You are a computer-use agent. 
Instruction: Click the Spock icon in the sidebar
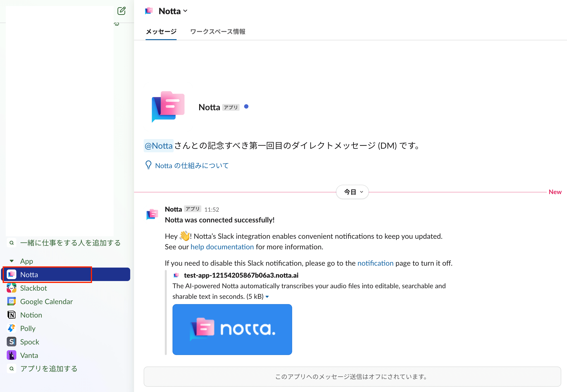[x=12, y=342]
